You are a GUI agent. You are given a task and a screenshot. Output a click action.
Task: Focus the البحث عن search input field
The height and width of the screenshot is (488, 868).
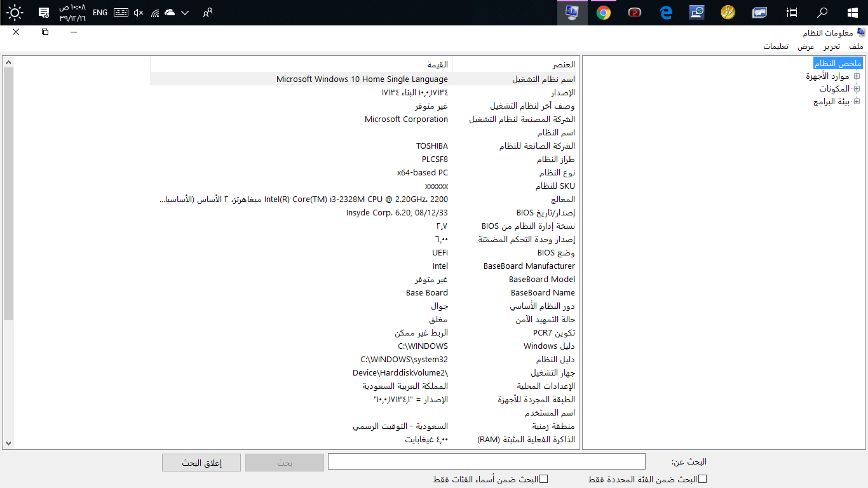486,462
